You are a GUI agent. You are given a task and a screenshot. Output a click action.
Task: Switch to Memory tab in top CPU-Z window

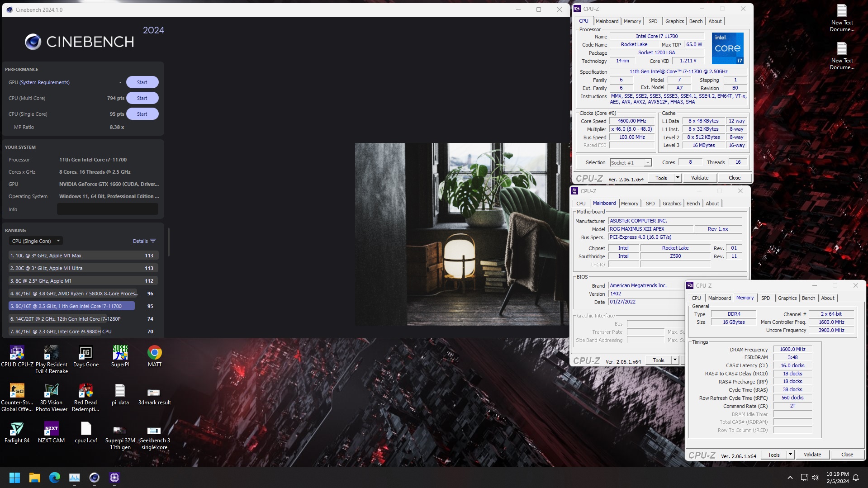point(632,21)
